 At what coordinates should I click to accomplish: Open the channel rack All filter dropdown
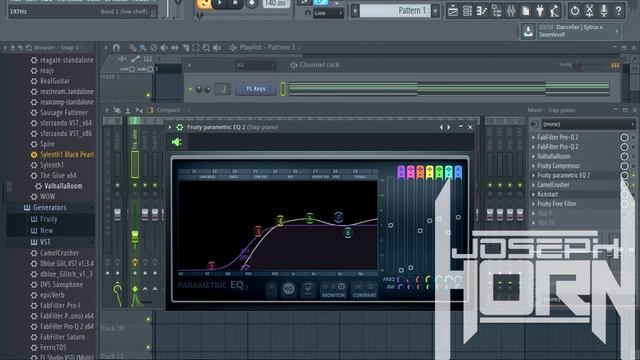pyautogui.click(x=255, y=65)
